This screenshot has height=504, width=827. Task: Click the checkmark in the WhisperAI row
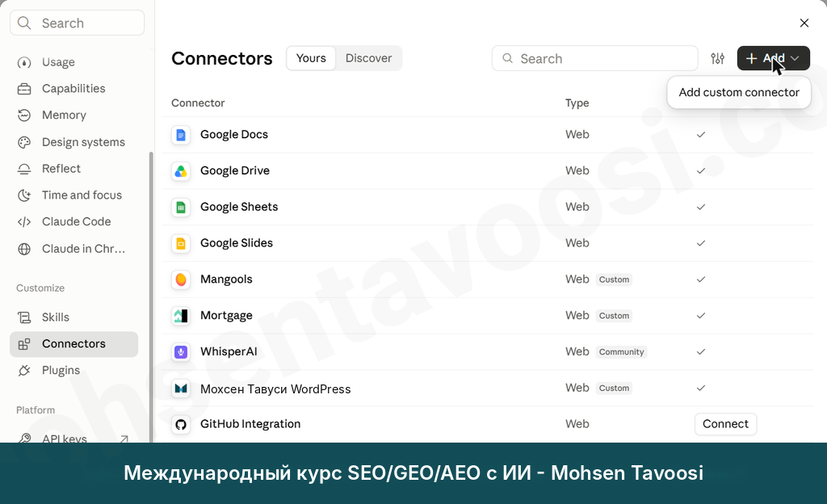[x=701, y=351]
